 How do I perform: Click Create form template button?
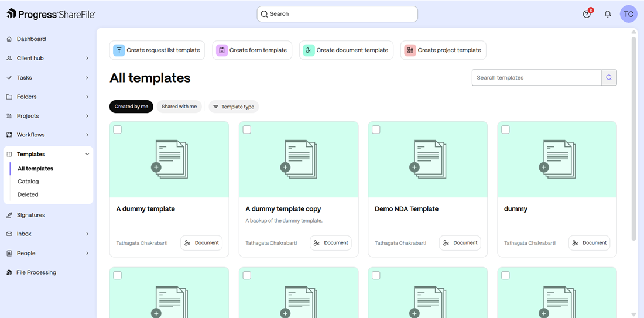(x=252, y=50)
